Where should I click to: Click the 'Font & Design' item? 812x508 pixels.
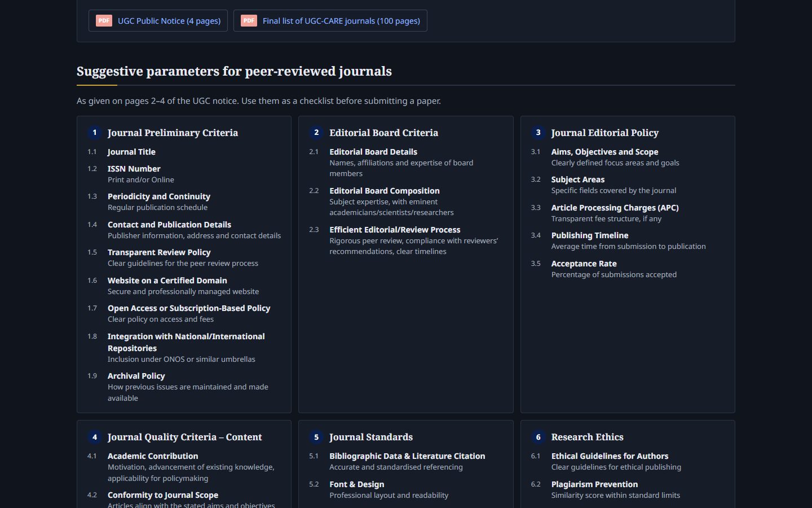357,484
